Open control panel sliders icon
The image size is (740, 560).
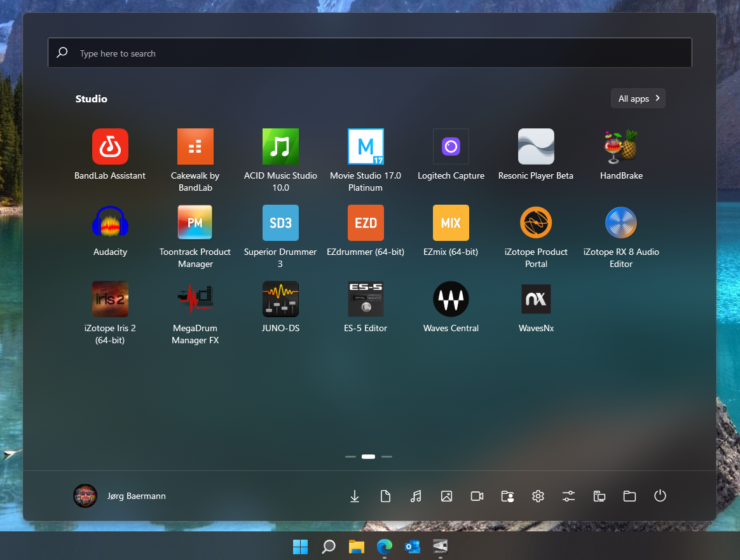click(569, 496)
